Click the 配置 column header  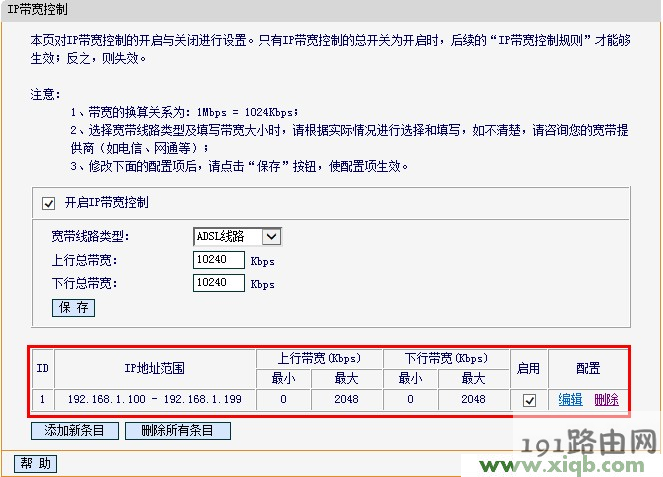(588, 368)
